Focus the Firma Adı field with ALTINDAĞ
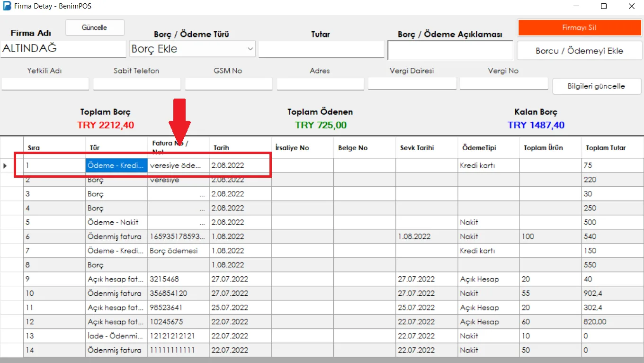The image size is (644, 363). 63,49
